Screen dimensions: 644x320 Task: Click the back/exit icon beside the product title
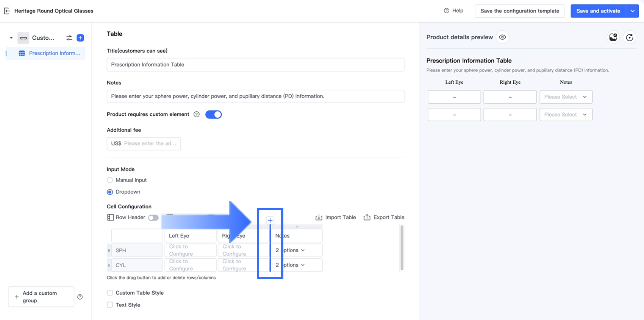7,11
